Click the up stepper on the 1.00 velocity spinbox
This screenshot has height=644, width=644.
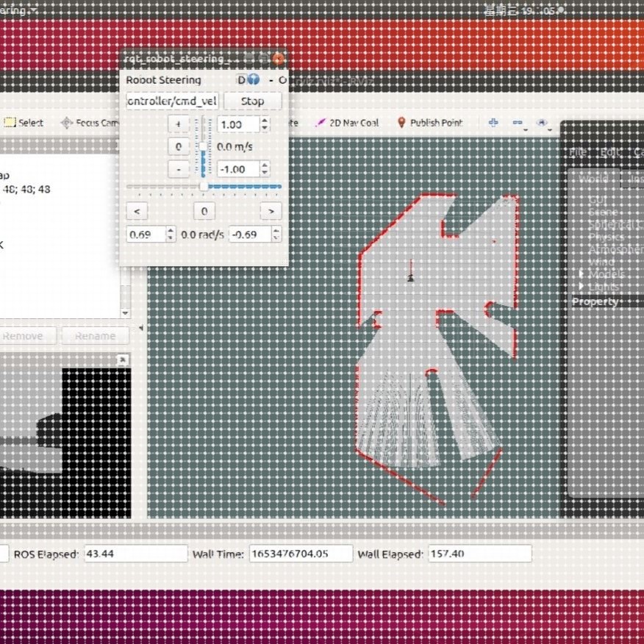264,120
